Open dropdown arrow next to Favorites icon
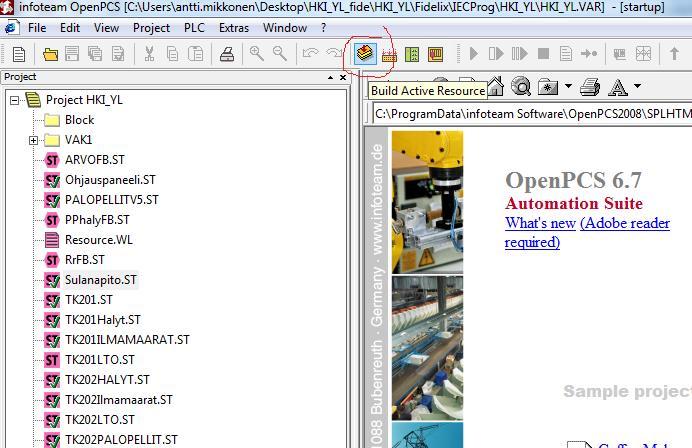692x448 pixels. pyautogui.click(x=568, y=86)
